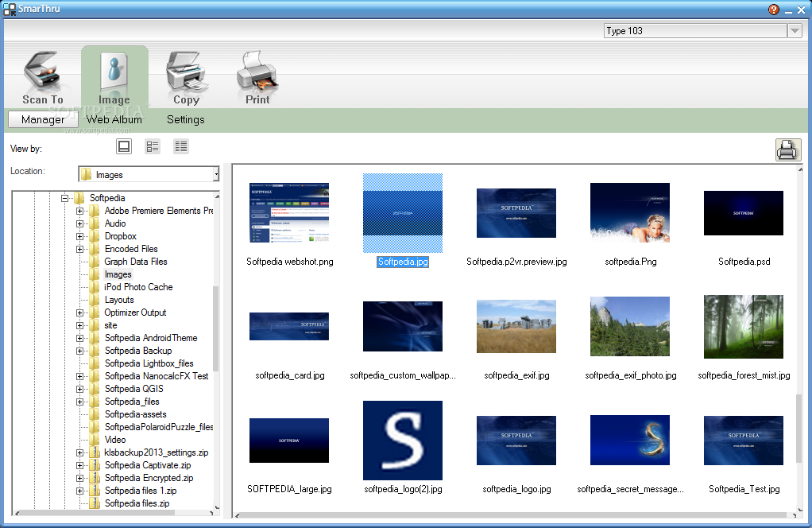Screen dimensions: 812x528
Task: Click the Dropbox folder icon
Action: (x=95, y=236)
